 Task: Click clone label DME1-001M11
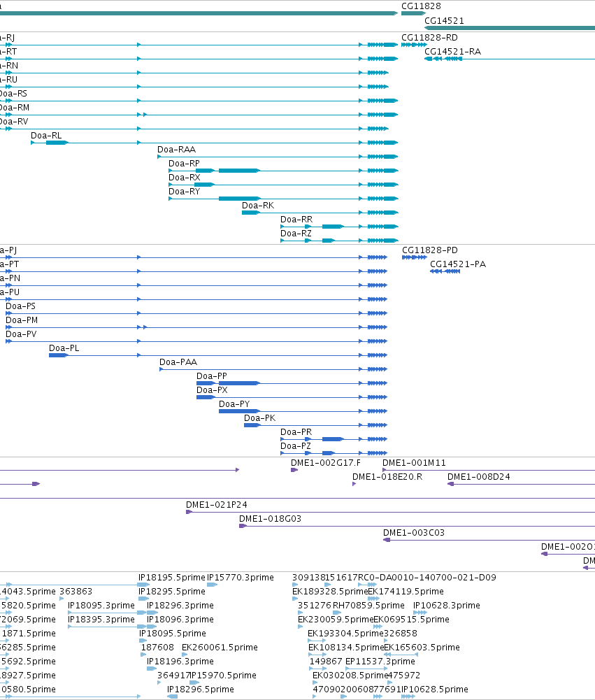[414, 463]
